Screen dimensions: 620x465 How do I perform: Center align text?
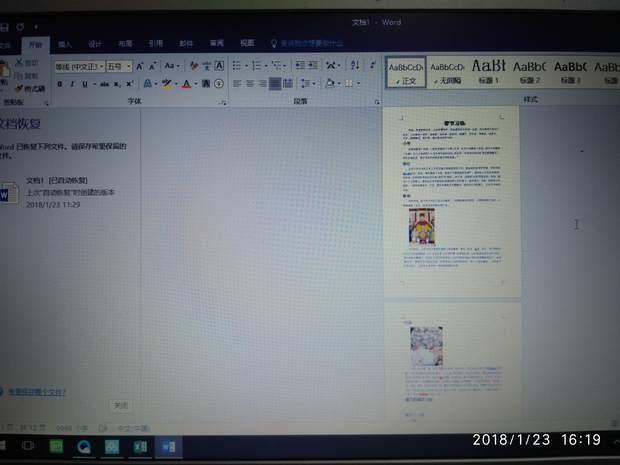(250, 83)
